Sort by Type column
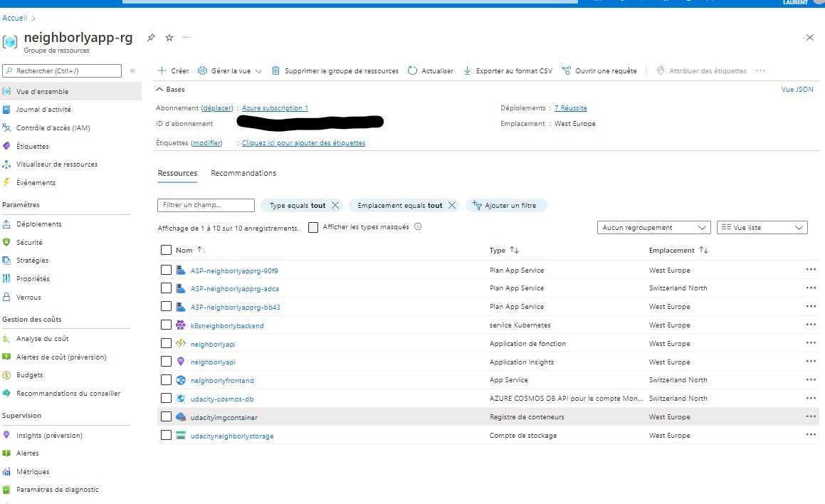 [x=504, y=250]
